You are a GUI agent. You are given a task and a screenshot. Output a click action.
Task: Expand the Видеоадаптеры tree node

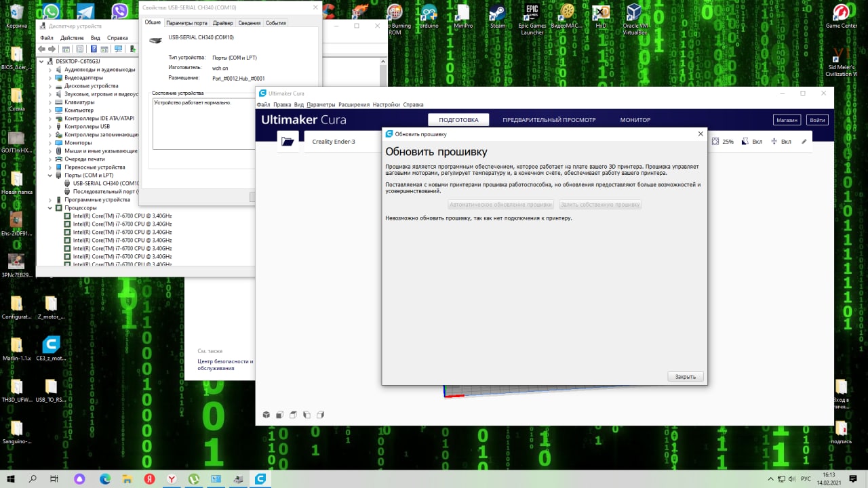[x=50, y=77]
